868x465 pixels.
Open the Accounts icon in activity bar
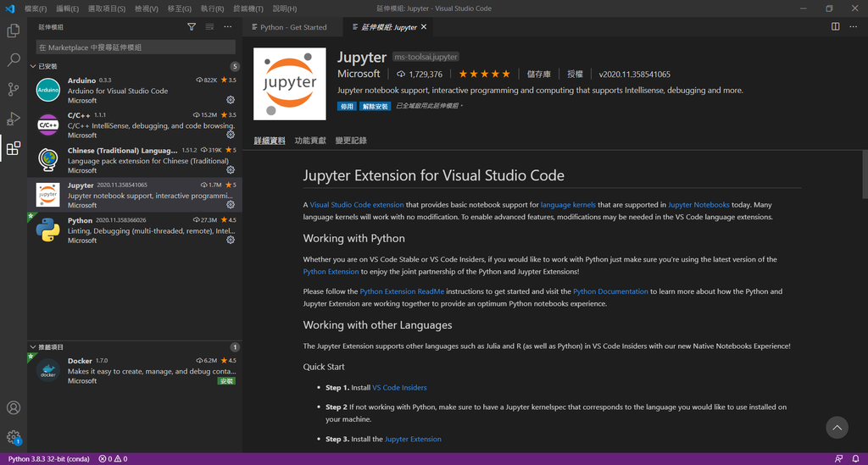click(14, 408)
